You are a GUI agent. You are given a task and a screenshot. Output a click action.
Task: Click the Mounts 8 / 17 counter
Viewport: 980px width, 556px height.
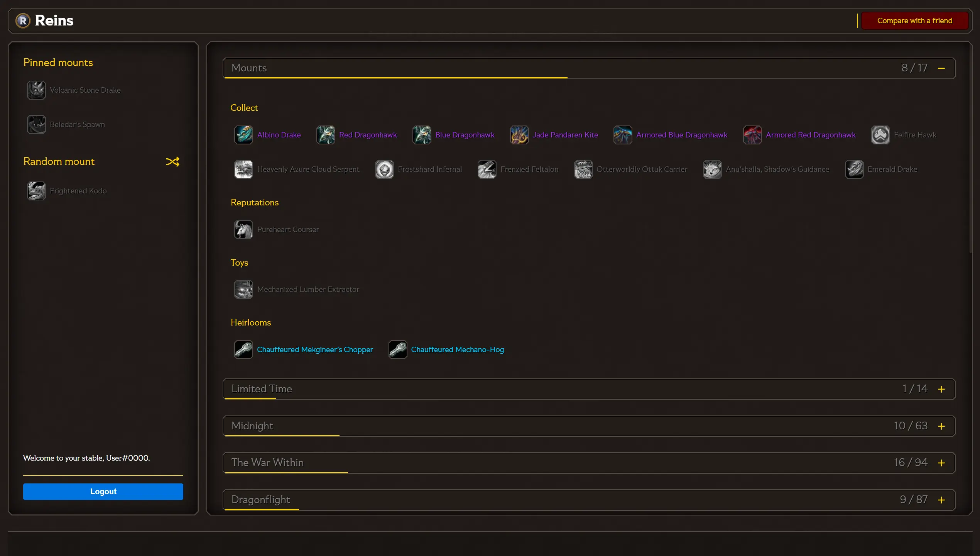click(x=914, y=68)
